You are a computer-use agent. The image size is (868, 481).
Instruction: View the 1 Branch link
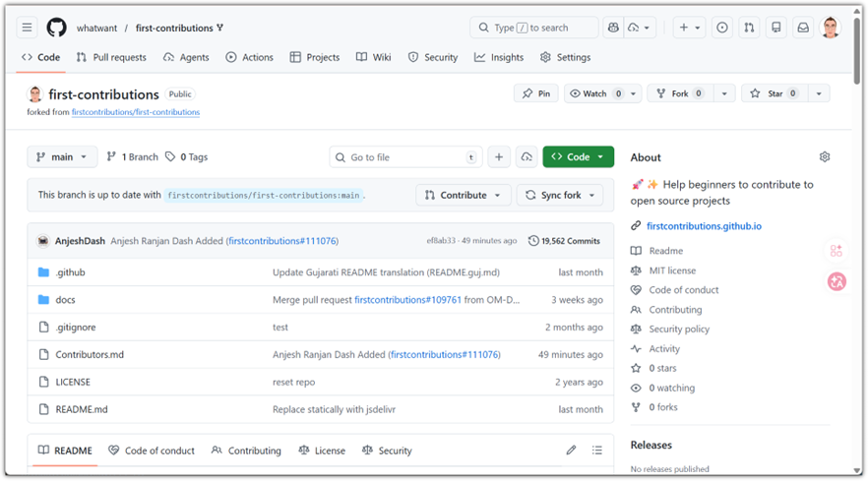tap(132, 156)
